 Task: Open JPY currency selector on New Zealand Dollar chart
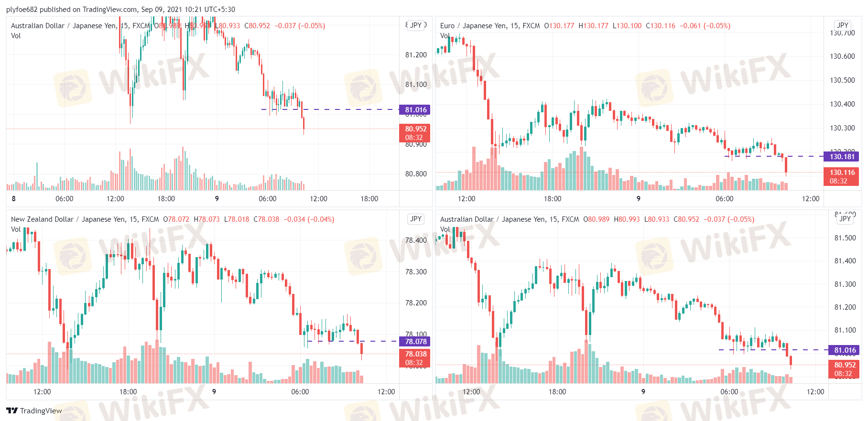pyautogui.click(x=416, y=219)
